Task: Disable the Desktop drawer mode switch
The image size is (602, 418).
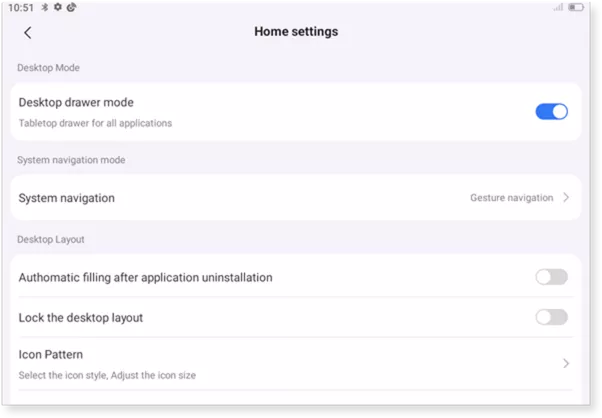Action: [551, 112]
